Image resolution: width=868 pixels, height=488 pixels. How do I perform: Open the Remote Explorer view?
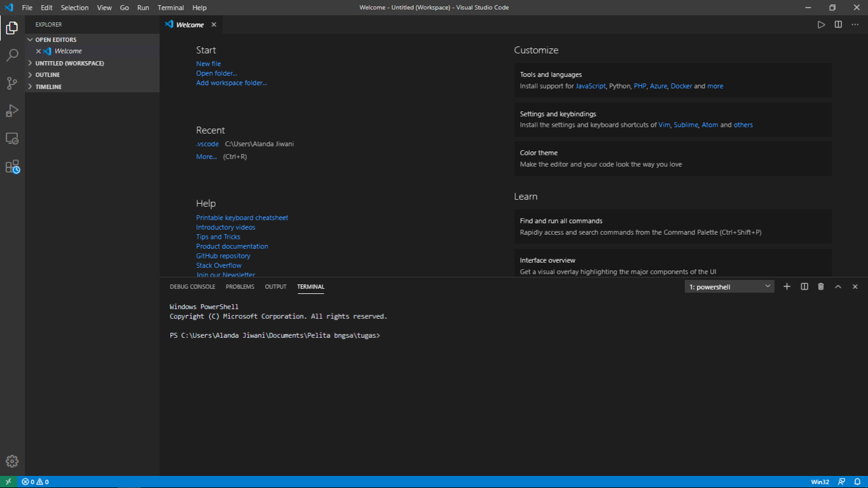click(x=12, y=139)
